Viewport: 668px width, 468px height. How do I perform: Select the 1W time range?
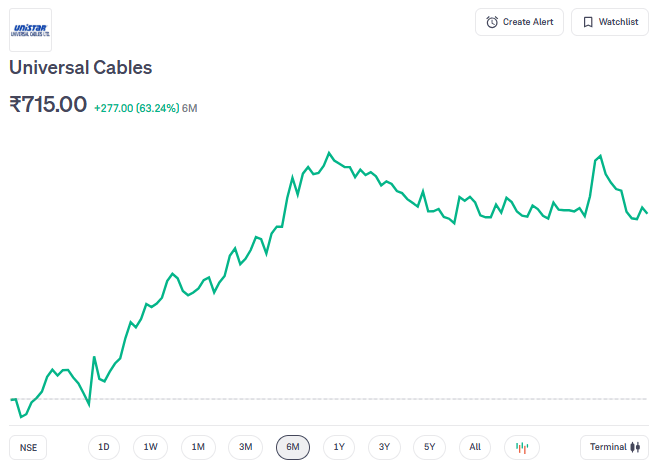tap(150, 447)
